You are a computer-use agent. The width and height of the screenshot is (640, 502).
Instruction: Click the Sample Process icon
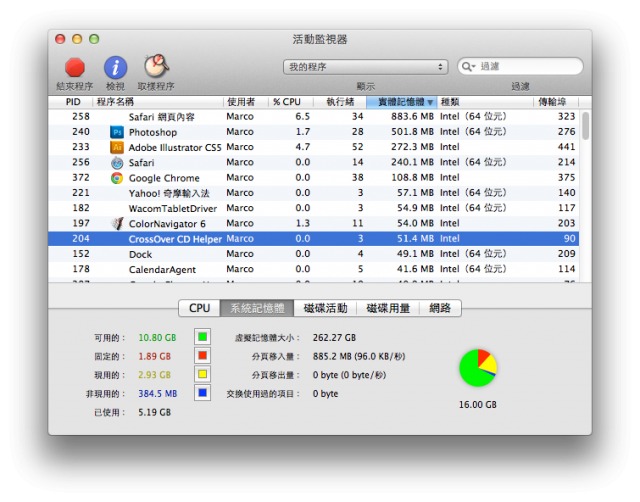click(156, 67)
